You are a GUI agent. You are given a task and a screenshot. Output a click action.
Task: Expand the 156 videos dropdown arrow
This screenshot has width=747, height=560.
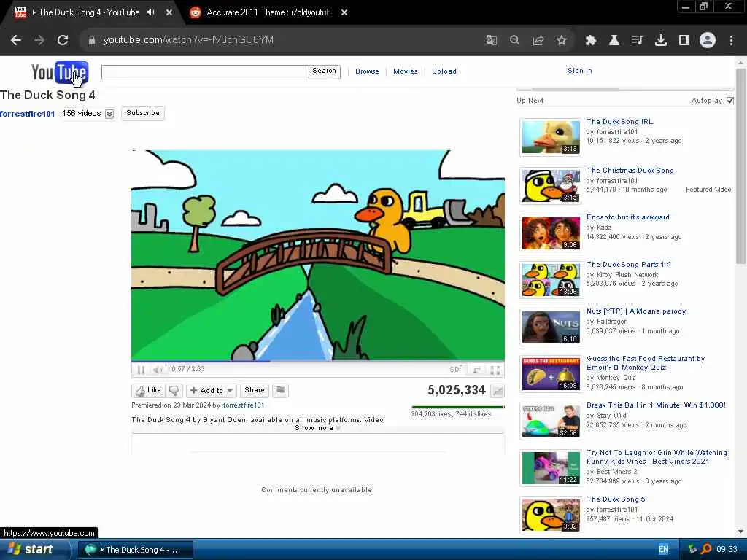tap(109, 114)
